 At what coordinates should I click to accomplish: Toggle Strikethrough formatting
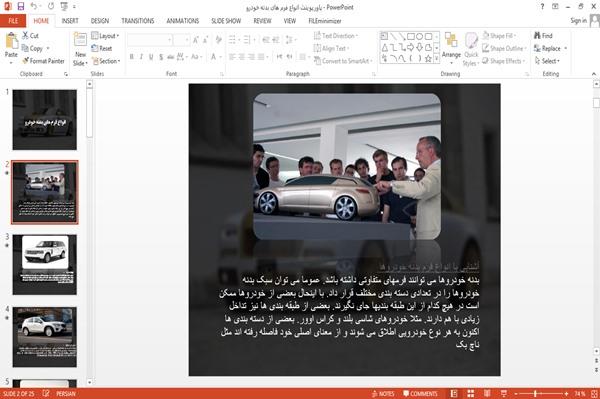click(171, 57)
